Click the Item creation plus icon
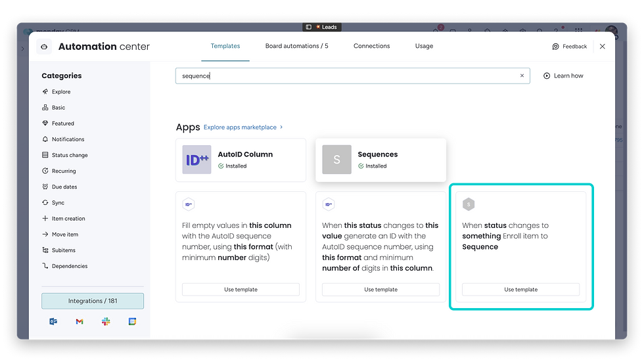 [45, 218]
